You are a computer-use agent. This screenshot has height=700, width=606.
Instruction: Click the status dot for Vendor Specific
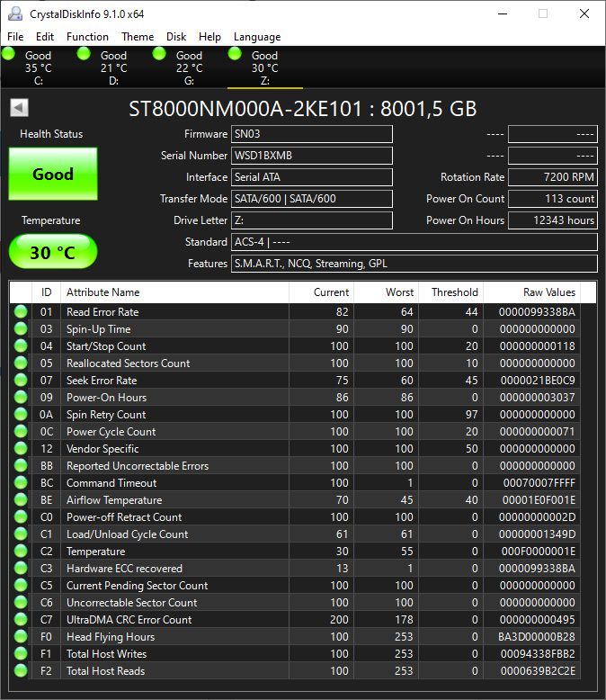(21, 448)
